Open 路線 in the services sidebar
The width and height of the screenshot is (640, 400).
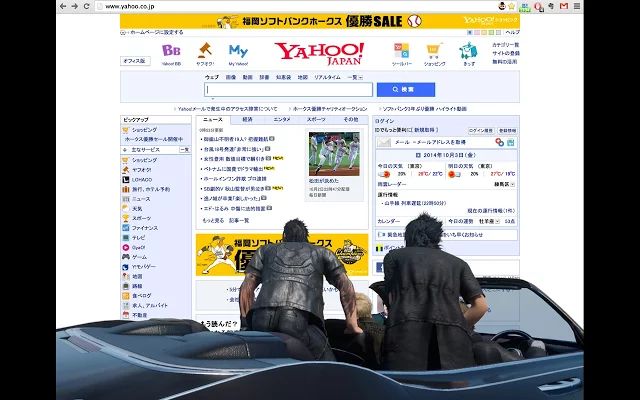click(x=137, y=286)
